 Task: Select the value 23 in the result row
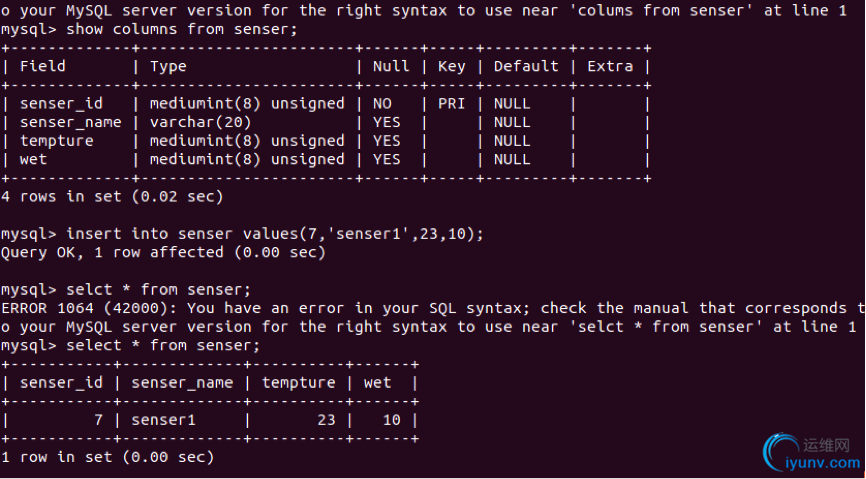(326, 420)
